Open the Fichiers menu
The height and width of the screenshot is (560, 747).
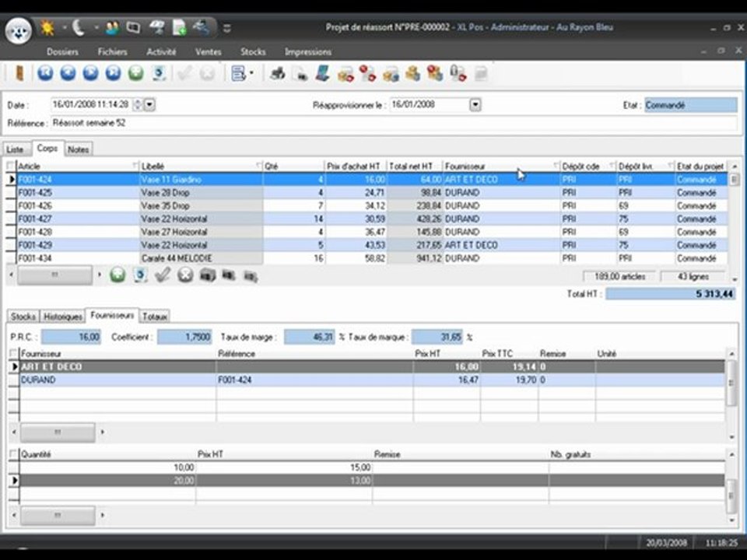click(112, 52)
